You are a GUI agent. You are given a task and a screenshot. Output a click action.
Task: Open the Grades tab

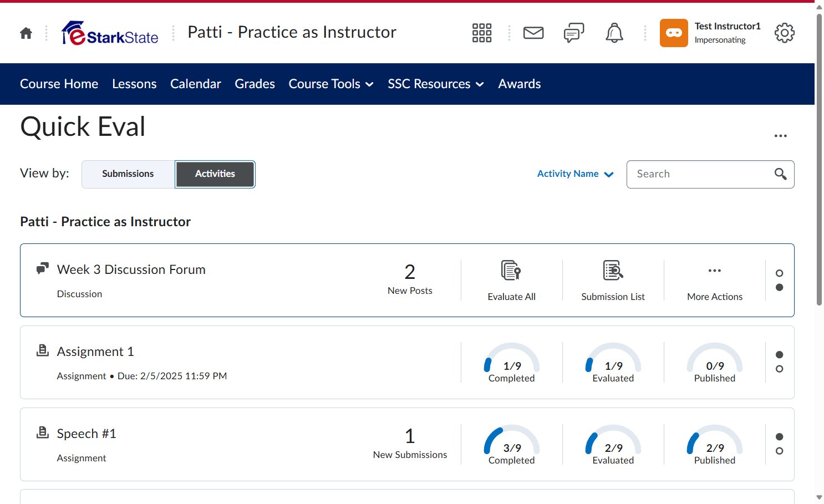[255, 84]
